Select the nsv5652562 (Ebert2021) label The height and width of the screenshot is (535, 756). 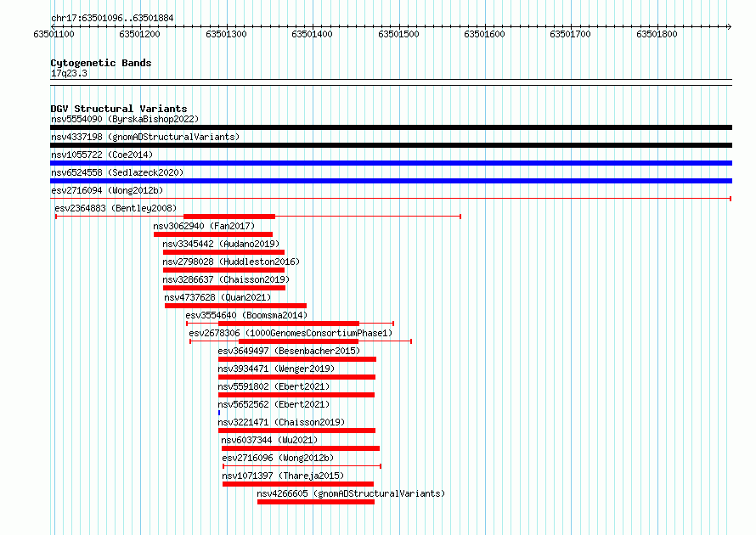tap(274, 404)
